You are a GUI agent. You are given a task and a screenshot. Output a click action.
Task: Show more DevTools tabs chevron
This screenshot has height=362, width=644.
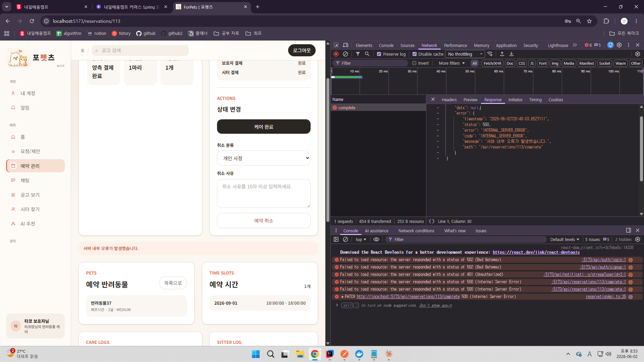pyautogui.click(x=575, y=45)
